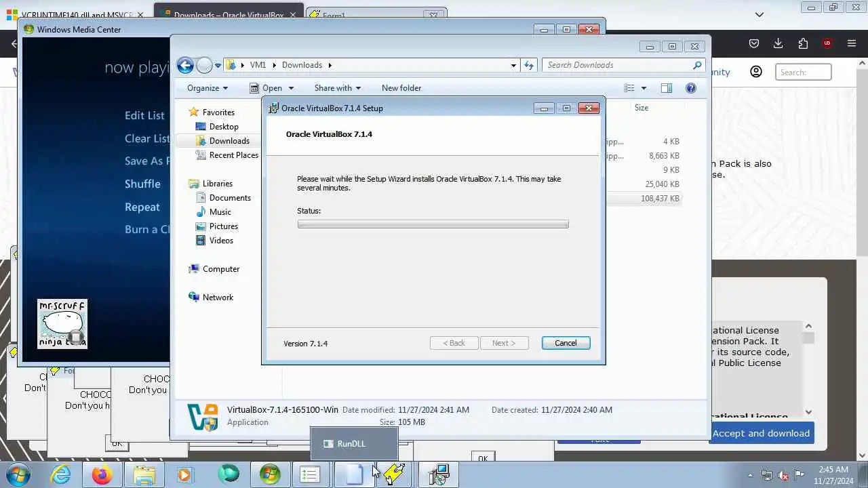
Task: Open Firefox downloads arrow icon
Action: click(778, 43)
